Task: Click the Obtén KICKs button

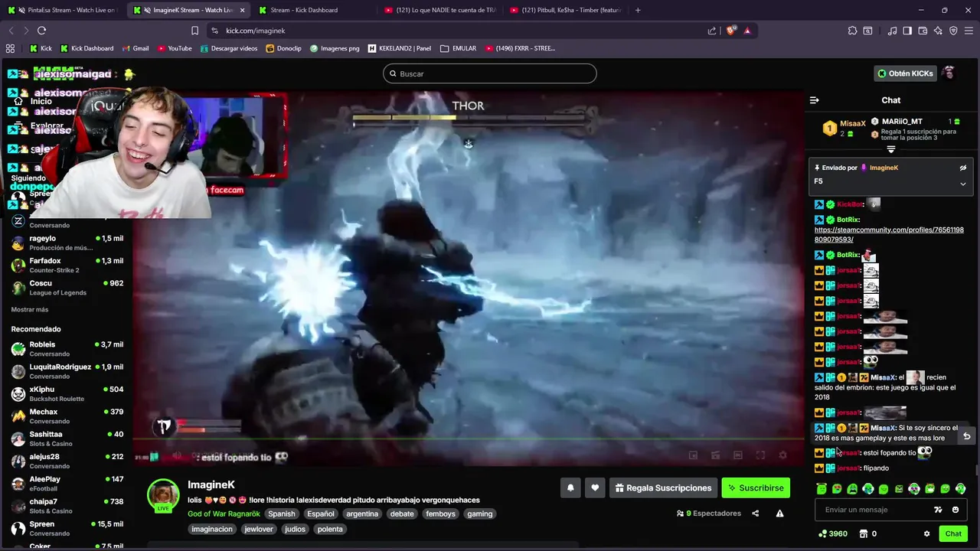Action: tap(905, 73)
